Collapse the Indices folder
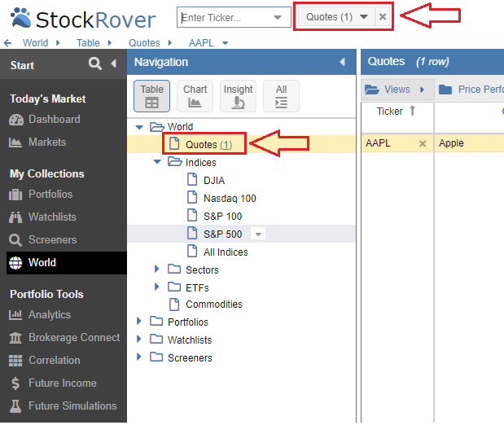Image resolution: width=504 pixels, height=425 pixels. tap(158, 162)
